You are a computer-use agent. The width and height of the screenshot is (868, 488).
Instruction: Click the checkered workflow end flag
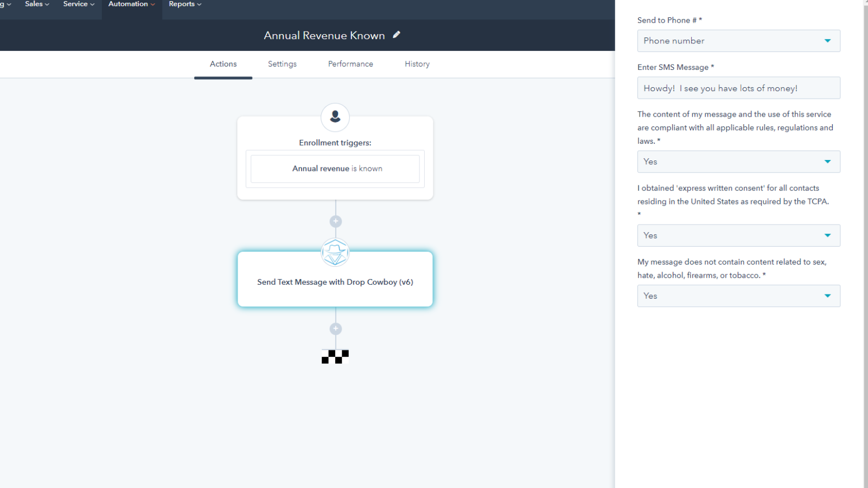335,356
